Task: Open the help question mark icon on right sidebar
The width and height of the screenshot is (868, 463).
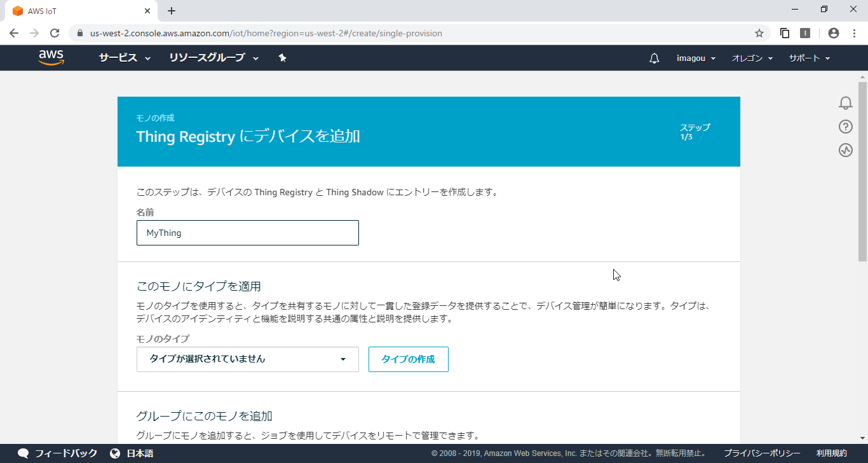Action: tap(845, 127)
